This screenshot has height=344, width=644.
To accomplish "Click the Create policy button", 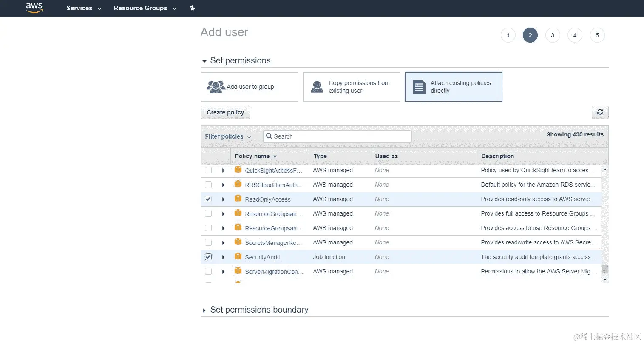I will point(225,112).
